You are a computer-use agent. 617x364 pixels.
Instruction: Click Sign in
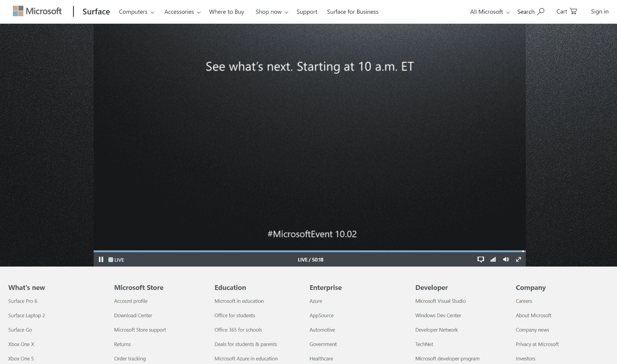coord(599,11)
